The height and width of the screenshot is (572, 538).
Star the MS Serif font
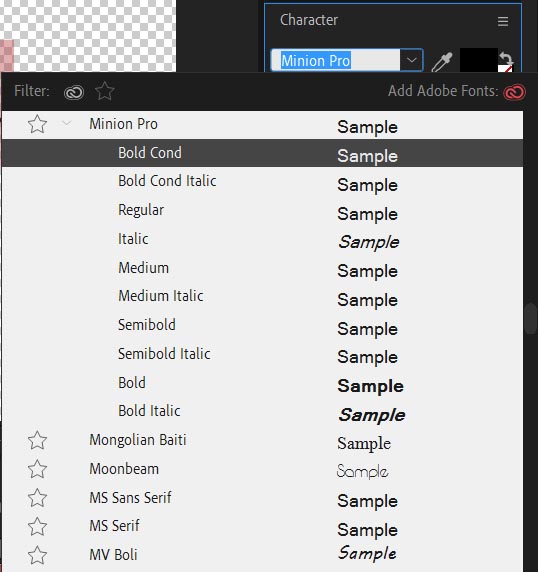(37, 526)
